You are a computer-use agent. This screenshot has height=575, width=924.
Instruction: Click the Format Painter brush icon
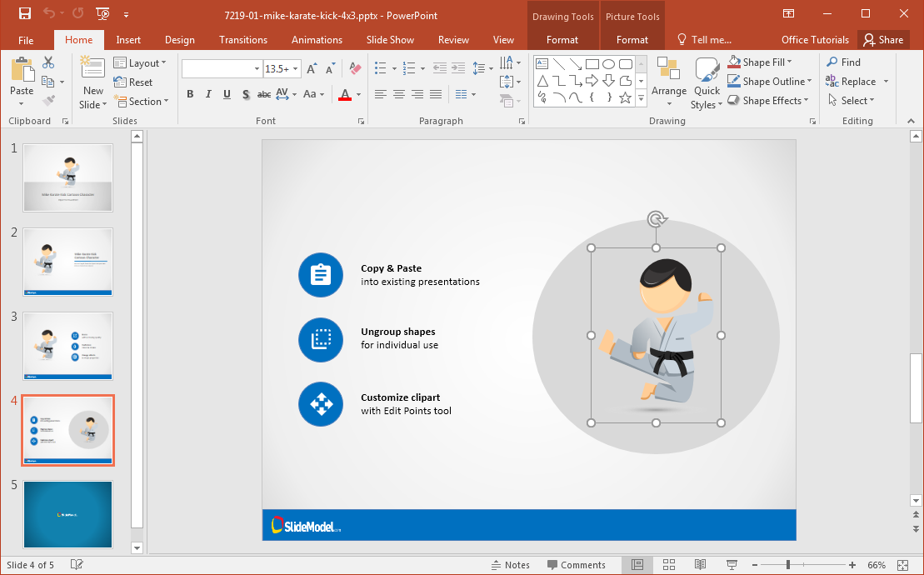point(48,101)
